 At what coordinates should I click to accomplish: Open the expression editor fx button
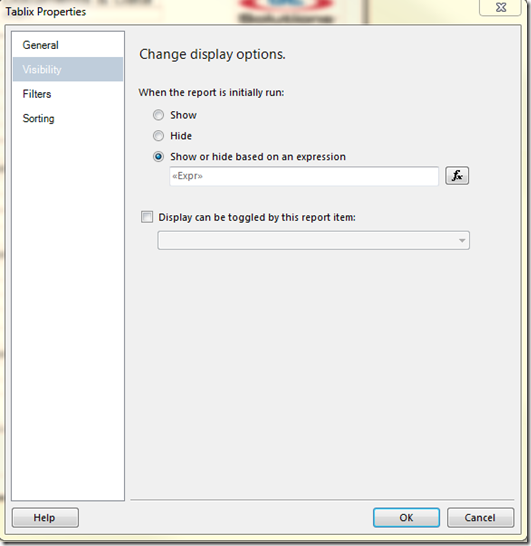pos(457,176)
